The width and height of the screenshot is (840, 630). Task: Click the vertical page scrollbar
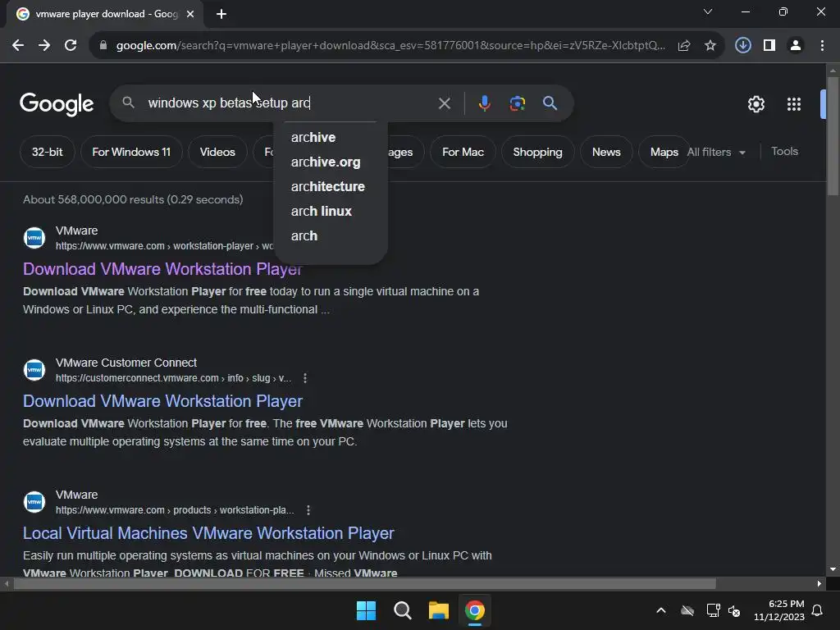click(833, 136)
